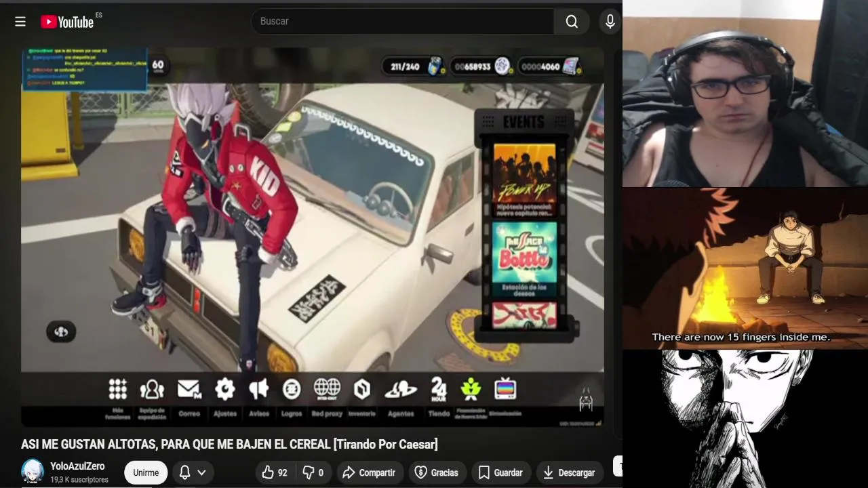Open the YoloAzulZero channel avatar
This screenshot has height=488, width=868.
[33, 471]
